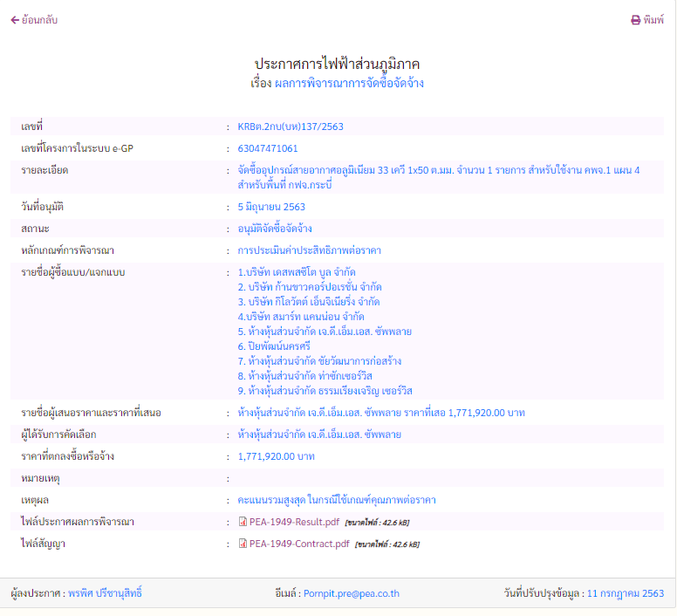Click the subtitle ผลการพิจารณาการจัดซื้อจัดจ้าง

coord(349,84)
